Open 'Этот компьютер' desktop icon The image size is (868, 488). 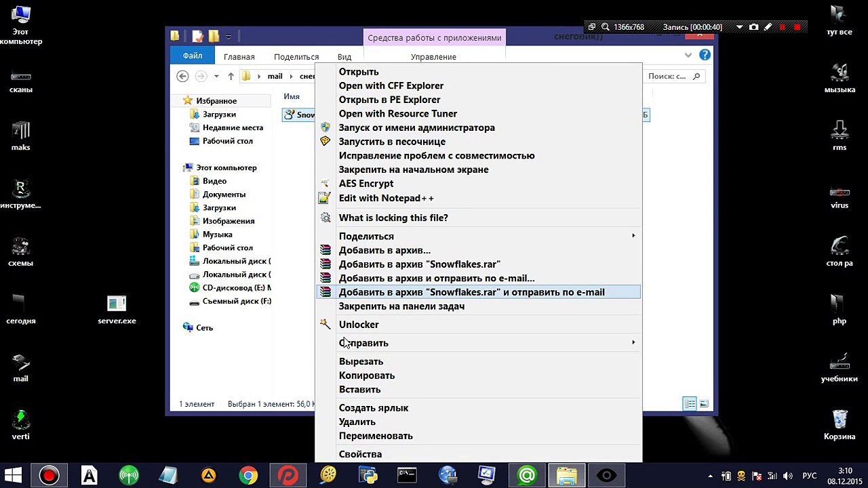(21, 24)
